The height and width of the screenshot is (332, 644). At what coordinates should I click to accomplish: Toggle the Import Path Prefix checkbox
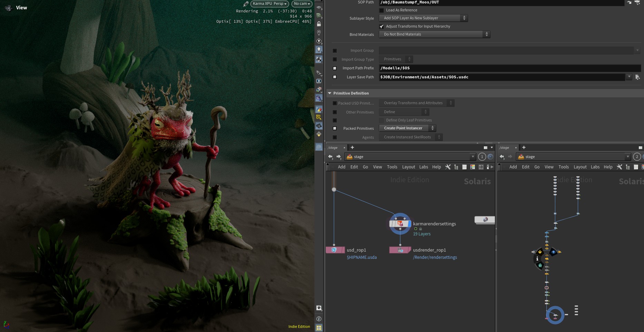pos(334,68)
